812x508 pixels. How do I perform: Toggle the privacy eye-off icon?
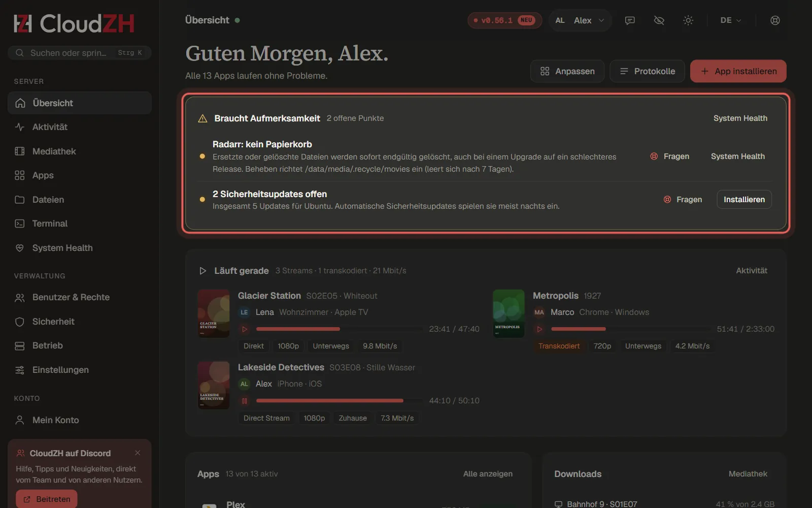659,20
